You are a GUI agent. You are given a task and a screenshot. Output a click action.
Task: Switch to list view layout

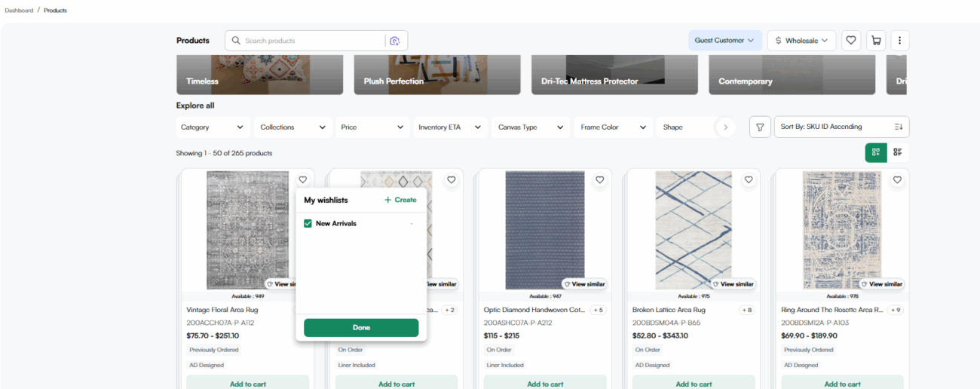click(x=897, y=152)
